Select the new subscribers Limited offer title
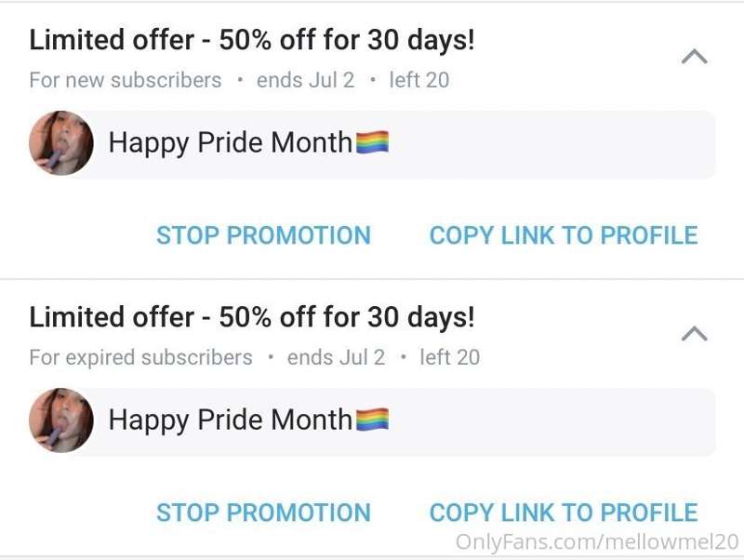Viewport: 744px width, 560px height. (x=252, y=40)
